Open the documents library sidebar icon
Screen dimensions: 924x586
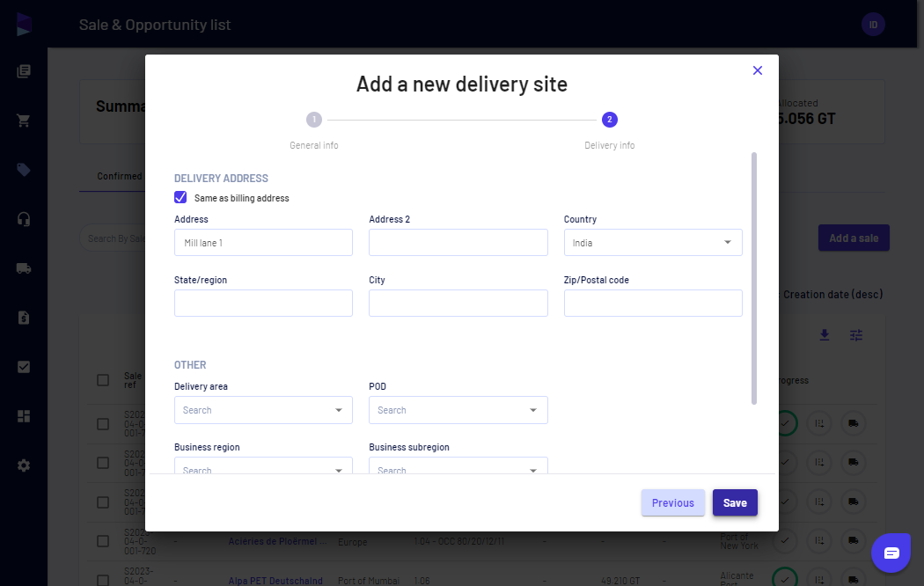coord(24,71)
